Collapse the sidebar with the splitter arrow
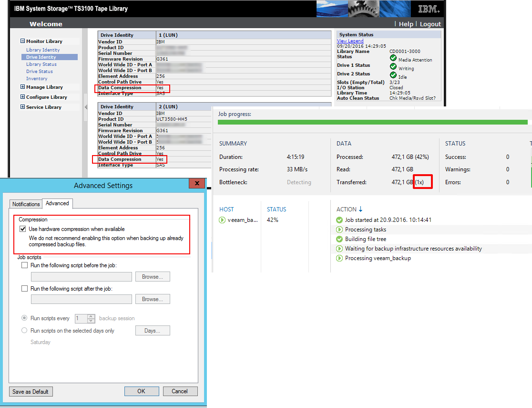This screenshot has width=532, height=408. 86,107
